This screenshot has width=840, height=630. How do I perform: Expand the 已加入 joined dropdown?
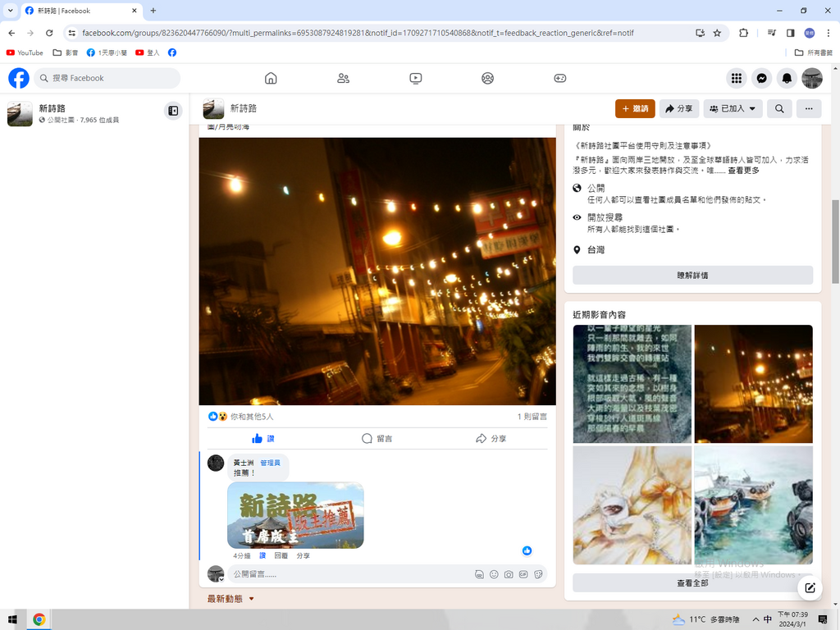pyautogui.click(x=733, y=108)
